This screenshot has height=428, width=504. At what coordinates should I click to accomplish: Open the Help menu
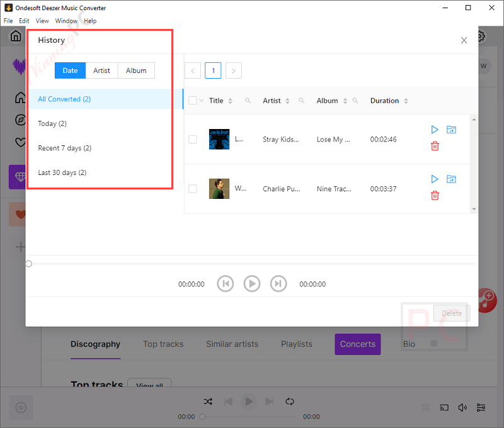click(90, 21)
